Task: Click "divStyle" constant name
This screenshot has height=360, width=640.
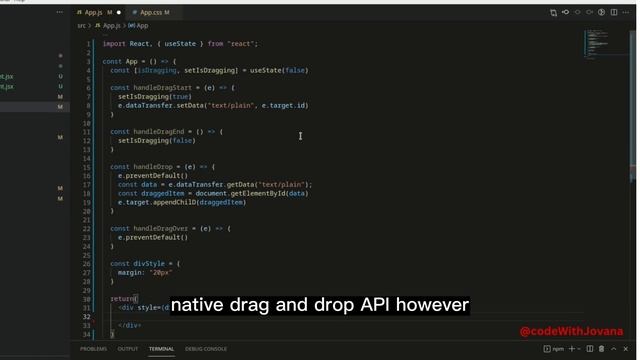Action: [149, 264]
